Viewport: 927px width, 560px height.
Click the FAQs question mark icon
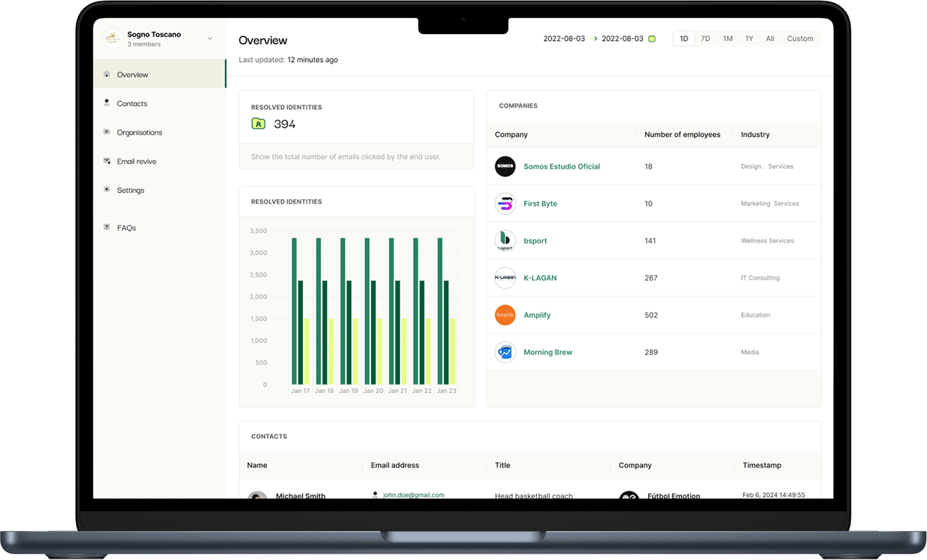tap(107, 227)
